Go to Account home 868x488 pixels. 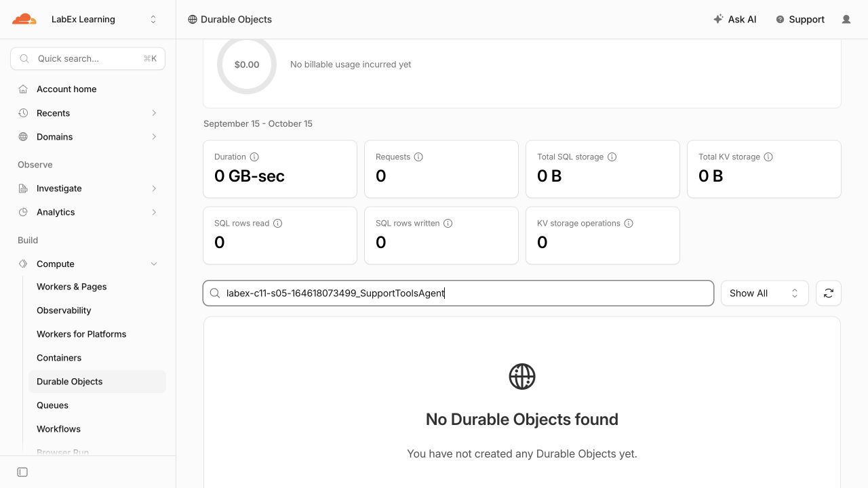[x=66, y=89]
